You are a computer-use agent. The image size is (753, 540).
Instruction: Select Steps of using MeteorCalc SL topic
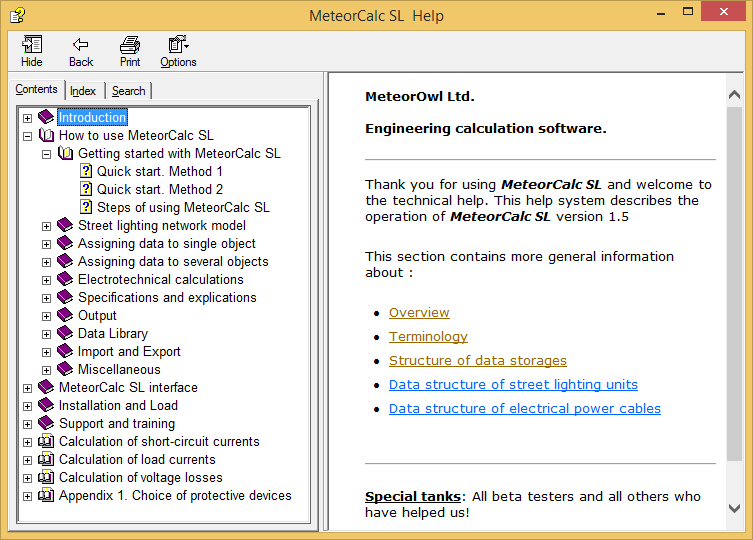point(183,207)
